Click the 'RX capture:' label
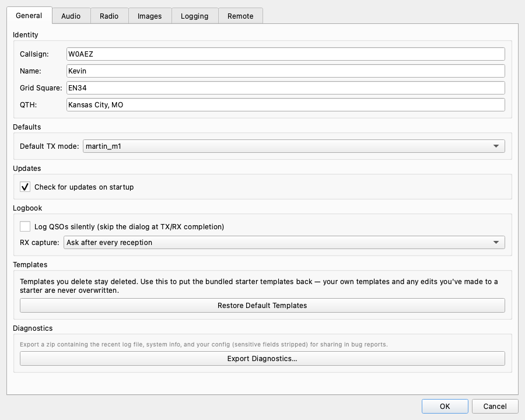The width and height of the screenshot is (525, 420). coord(40,243)
